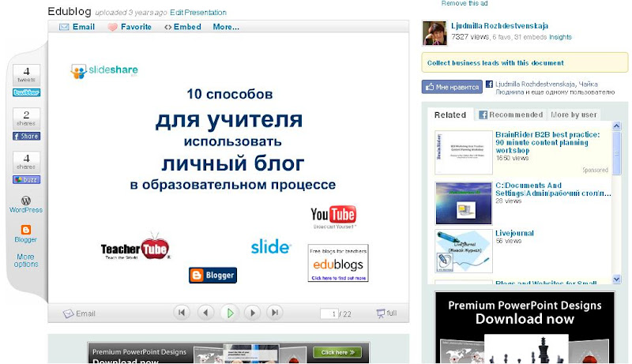Jump to the last slide
The width and height of the screenshot is (632, 364).
275,313
